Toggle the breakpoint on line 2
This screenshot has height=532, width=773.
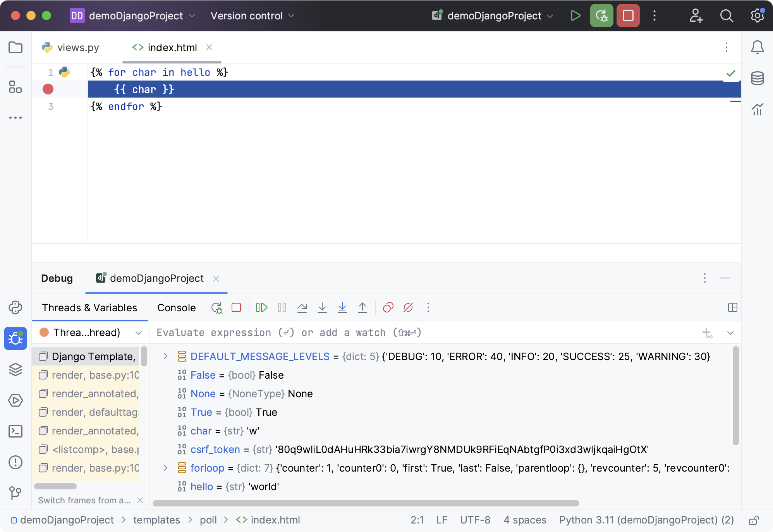point(49,89)
